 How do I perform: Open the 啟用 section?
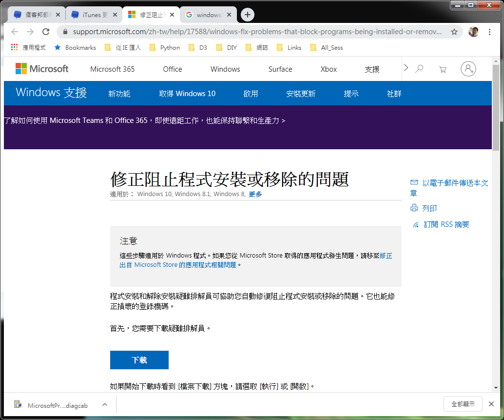(x=251, y=94)
